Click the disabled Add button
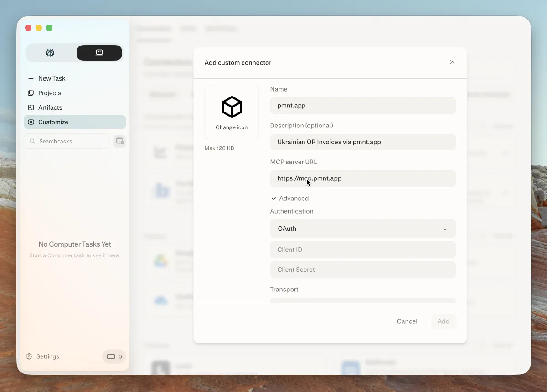 [444, 321]
